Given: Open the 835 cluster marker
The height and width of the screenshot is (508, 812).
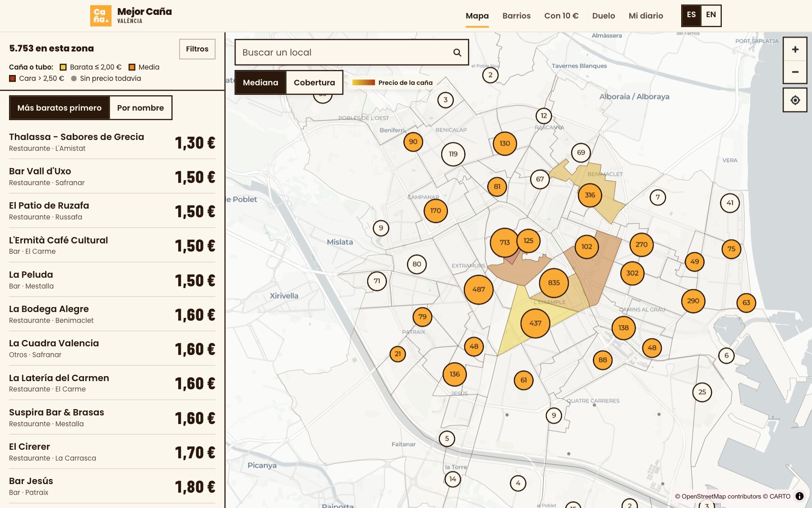Looking at the screenshot, I should (x=554, y=283).
